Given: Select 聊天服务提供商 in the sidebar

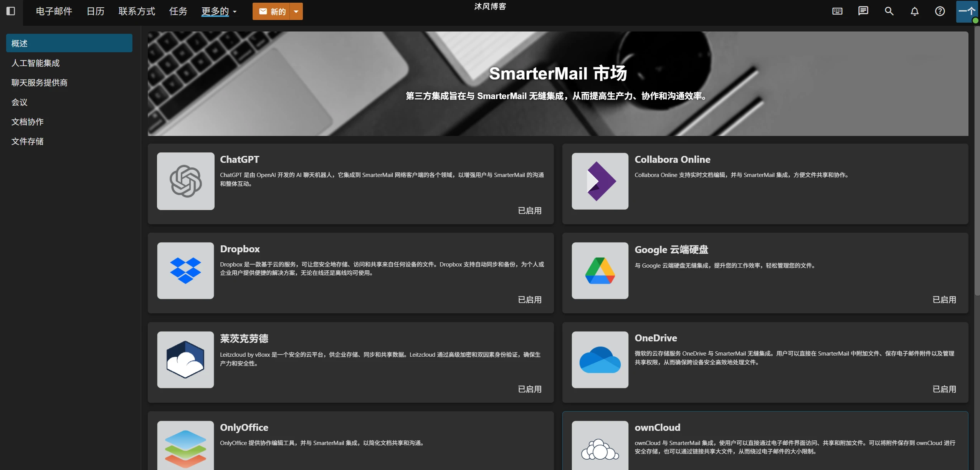Looking at the screenshot, I should (69, 82).
